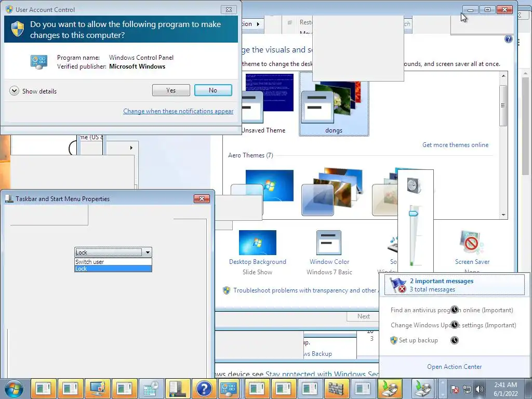Click Action Center flag in system tray

455,389
